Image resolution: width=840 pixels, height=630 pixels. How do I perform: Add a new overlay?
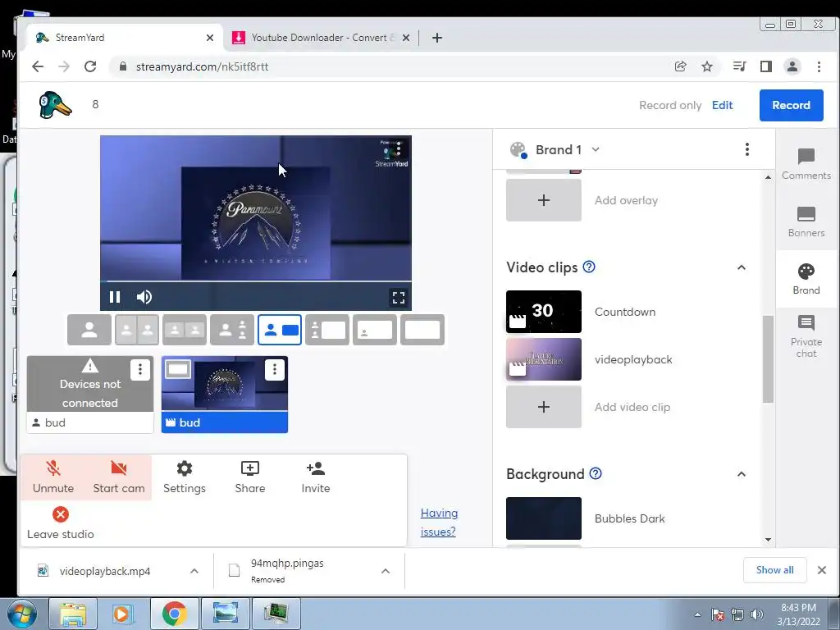[x=544, y=200]
